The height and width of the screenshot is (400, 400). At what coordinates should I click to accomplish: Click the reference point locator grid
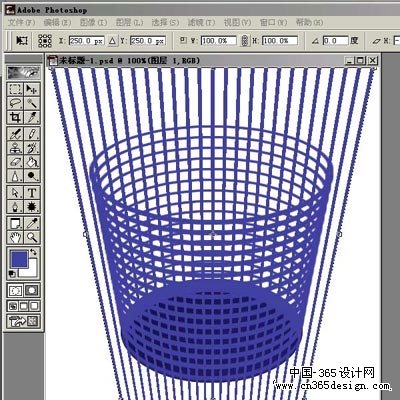click(x=45, y=41)
